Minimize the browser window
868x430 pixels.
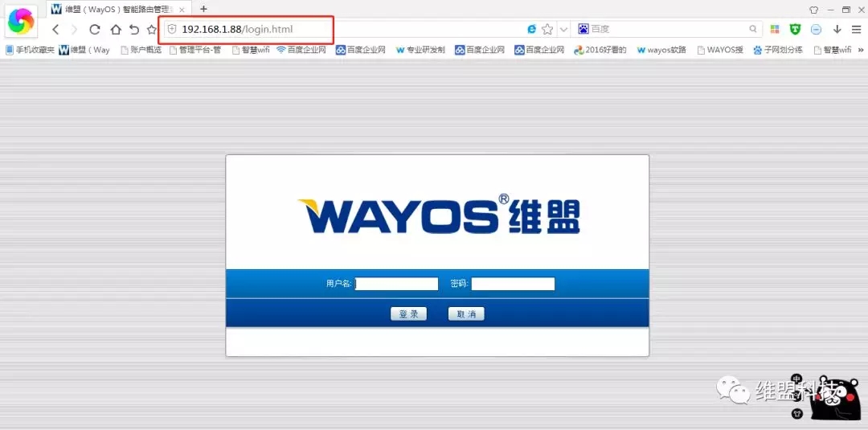pos(830,10)
